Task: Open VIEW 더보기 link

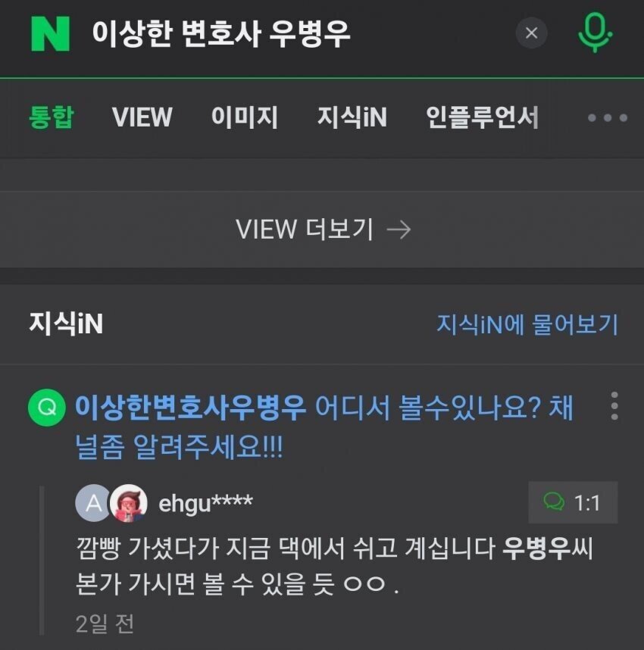Action: pyautogui.click(x=322, y=230)
